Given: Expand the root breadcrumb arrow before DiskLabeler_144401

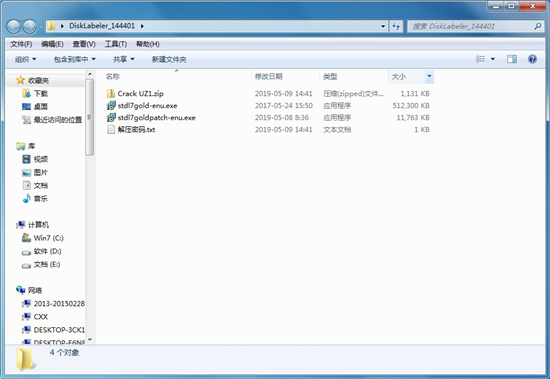Looking at the screenshot, I should (62, 26).
